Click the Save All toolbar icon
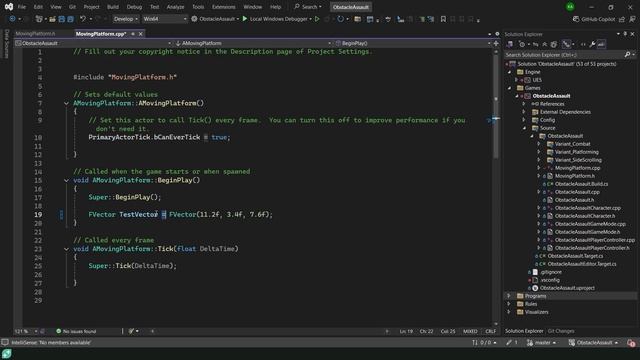 click(70, 19)
